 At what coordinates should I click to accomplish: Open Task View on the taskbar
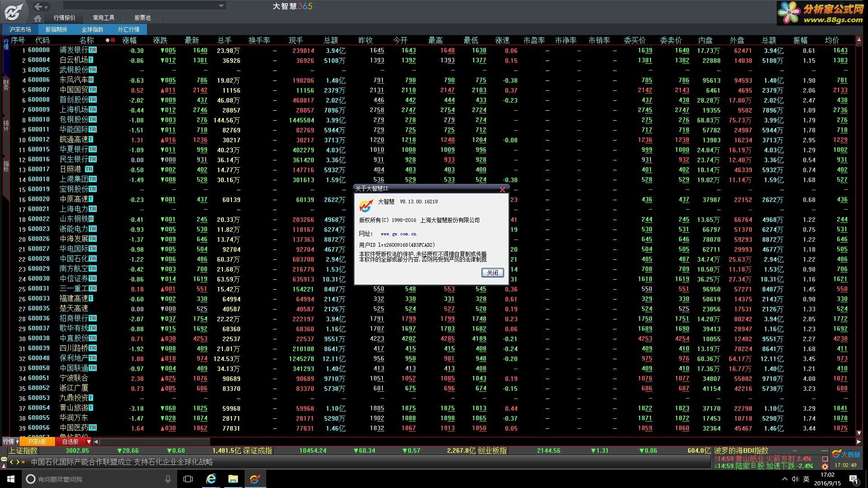click(x=188, y=479)
